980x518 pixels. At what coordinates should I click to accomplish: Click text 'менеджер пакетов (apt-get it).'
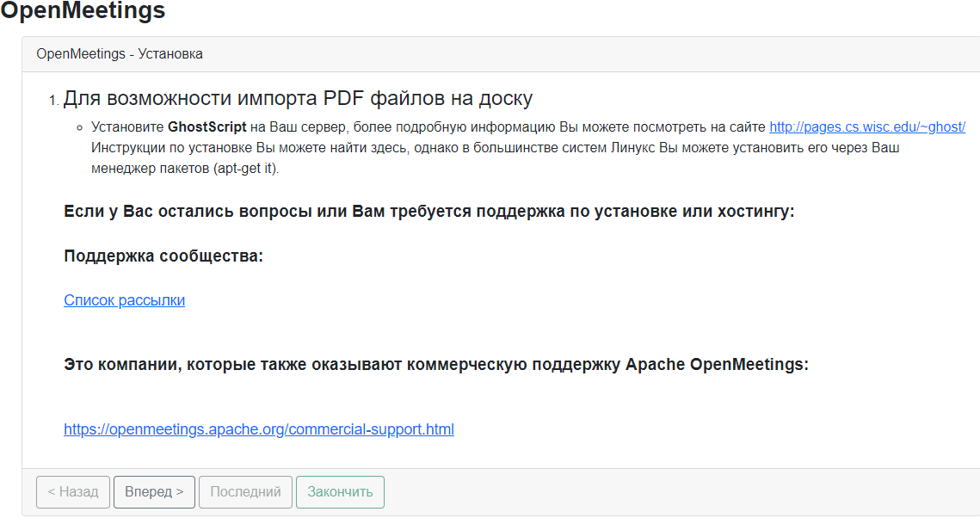(x=185, y=168)
